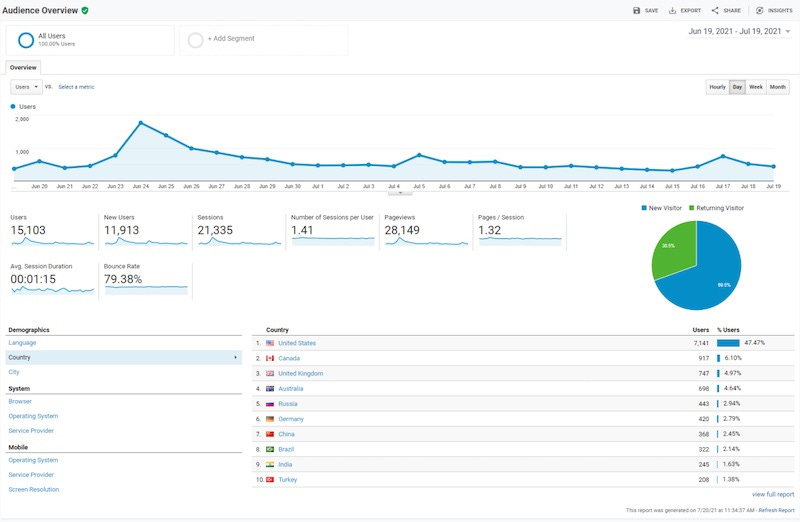The image size is (800, 522).
Task: Click the Russia flag icon
Action: [270, 404]
